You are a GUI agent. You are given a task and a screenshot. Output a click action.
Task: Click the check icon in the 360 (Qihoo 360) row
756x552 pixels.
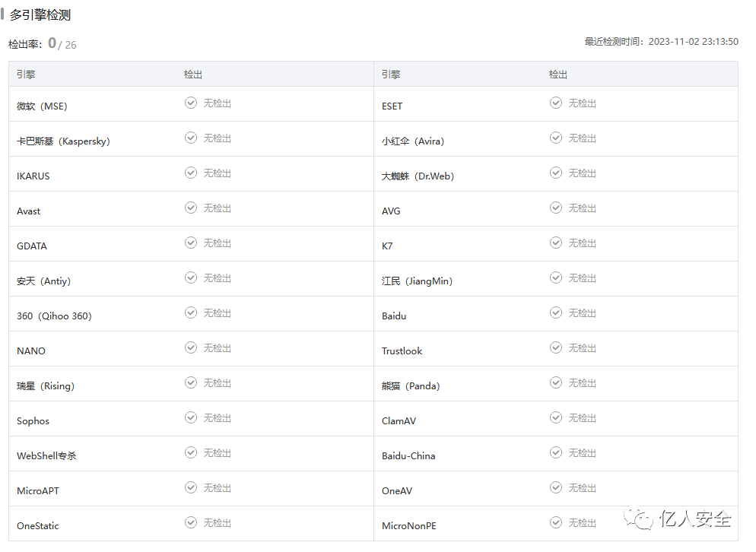pyautogui.click(x=191, y=312)
